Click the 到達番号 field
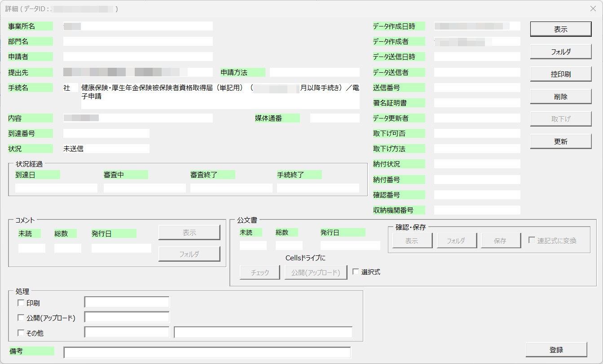Image resolution: width=603 pixels, height=364 pixels. point(106,133)
